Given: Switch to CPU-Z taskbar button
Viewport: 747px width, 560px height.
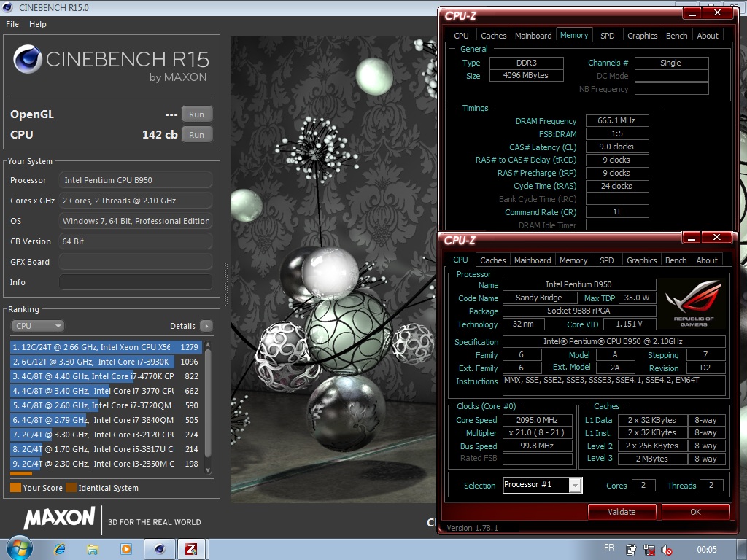Looking at the screenshot, I should 192,549.
